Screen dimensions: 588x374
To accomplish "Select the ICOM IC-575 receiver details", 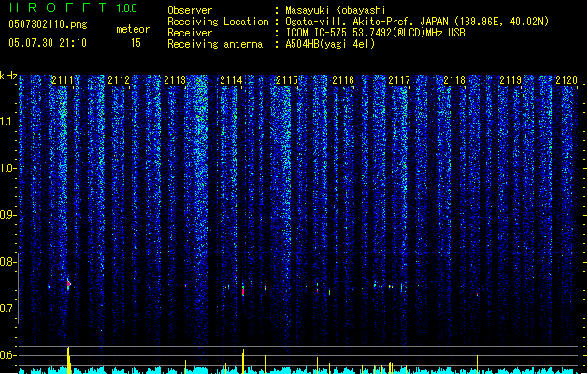I will [376, 33].
